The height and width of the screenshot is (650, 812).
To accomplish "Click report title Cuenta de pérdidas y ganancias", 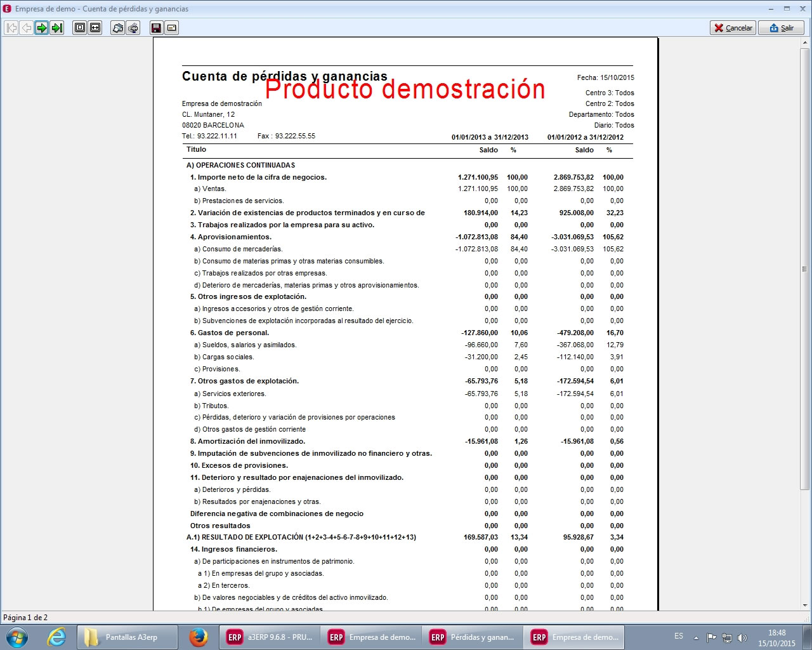I will [285, 76].
